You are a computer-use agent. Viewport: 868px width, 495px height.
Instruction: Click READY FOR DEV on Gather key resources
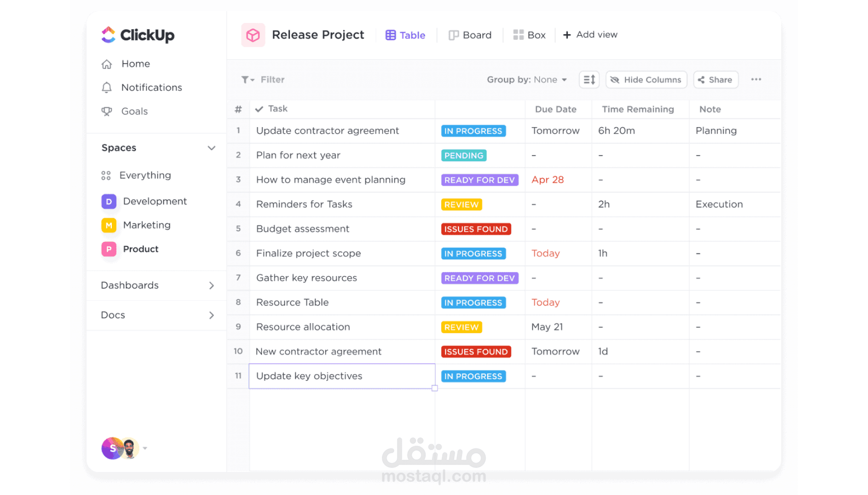(x=479, y=278)
